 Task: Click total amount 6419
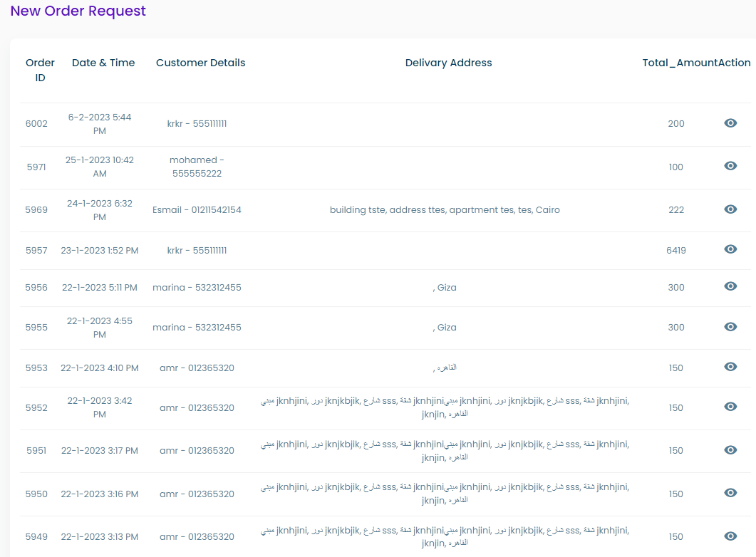coord(676,251)
